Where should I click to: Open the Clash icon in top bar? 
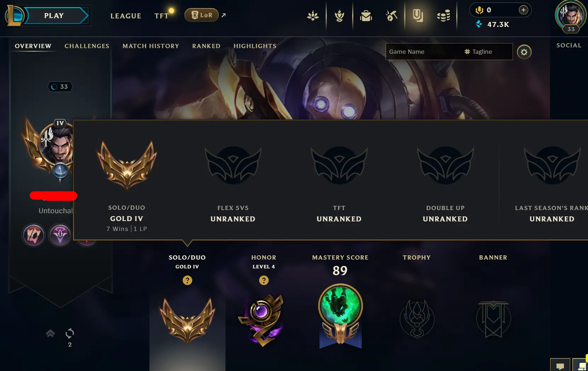point(313,16)
